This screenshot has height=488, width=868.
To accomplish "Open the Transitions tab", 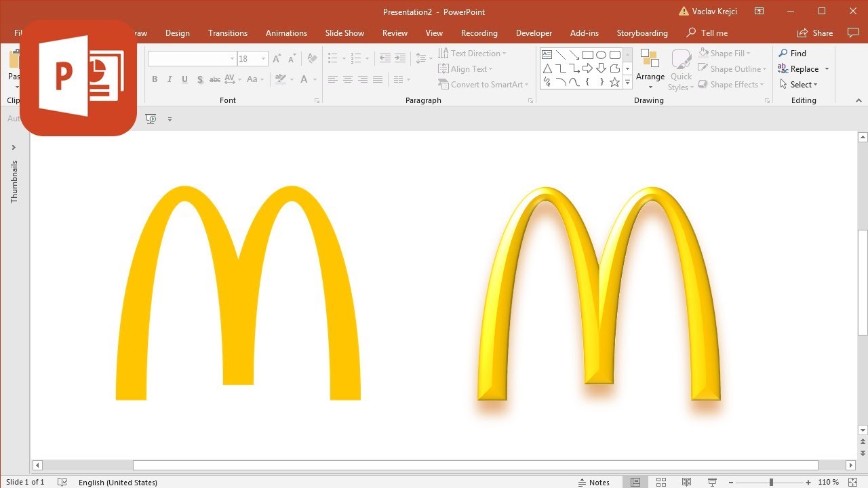I will [x=228, y=33].
